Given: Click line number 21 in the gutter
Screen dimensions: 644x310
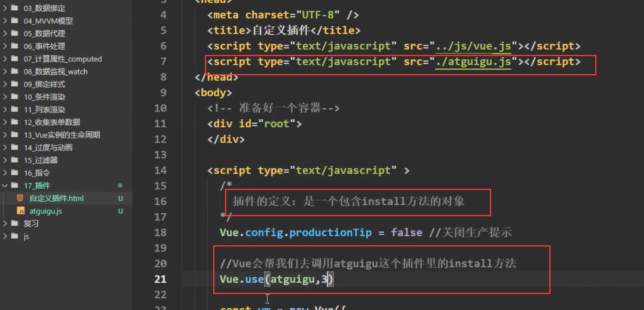Looking at the screenshot, I should (160, 279).
